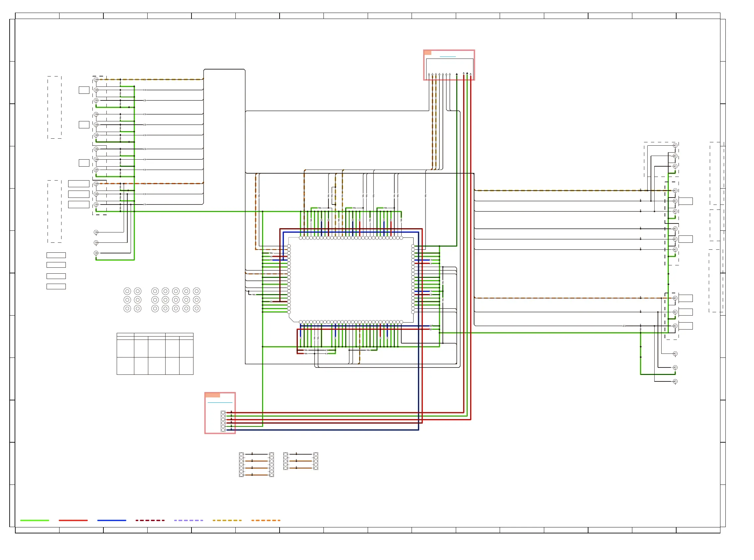This screenshot has height=560, width=754.
Task: Click the solid blue legend line
Action: coord(111,520)
